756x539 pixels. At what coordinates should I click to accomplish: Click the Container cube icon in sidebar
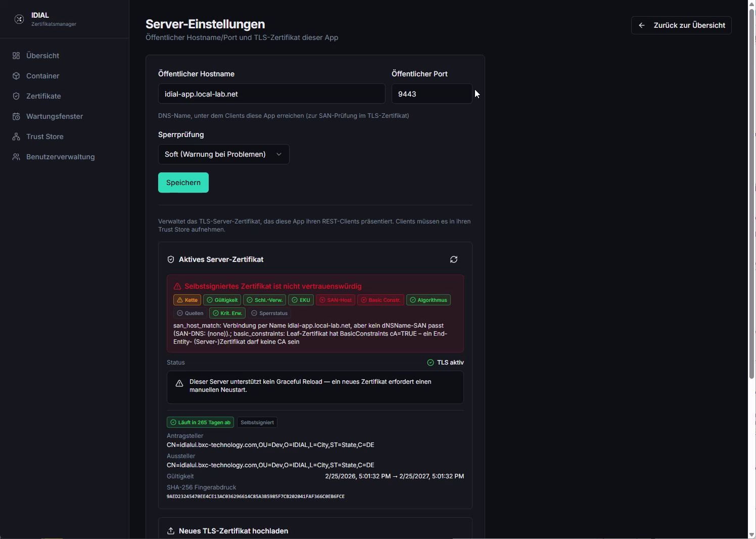(x=16, y=76)
